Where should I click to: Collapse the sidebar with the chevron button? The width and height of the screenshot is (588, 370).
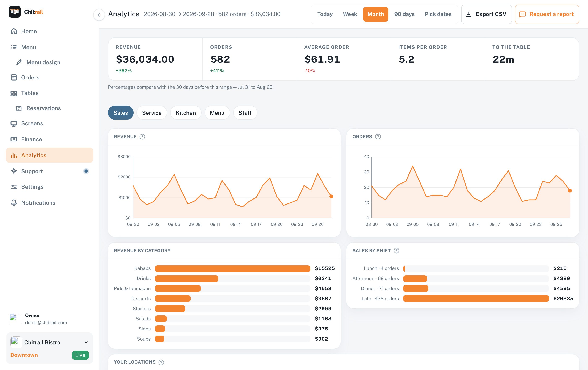[x=99, y=15]
